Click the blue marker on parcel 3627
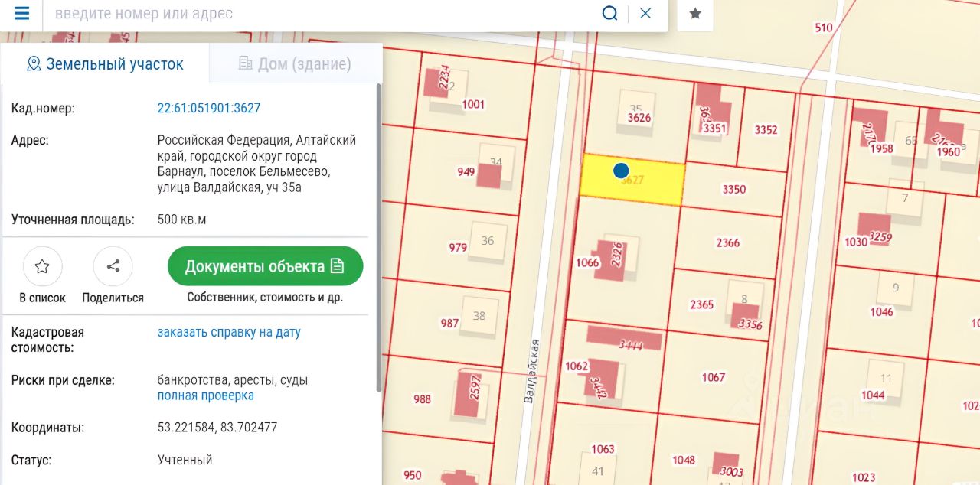Viewport: 980px width, 485px height. coord(621,171)
